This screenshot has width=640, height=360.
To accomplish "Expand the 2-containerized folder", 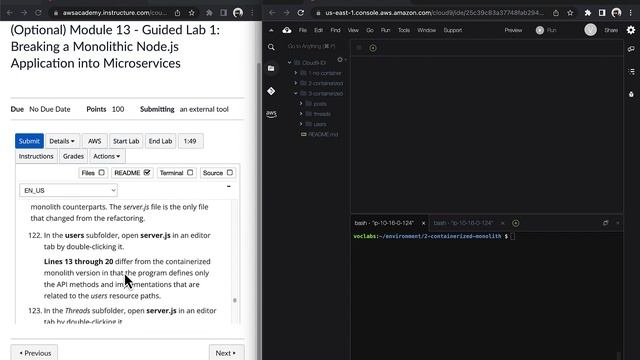I will click(296, 83).
